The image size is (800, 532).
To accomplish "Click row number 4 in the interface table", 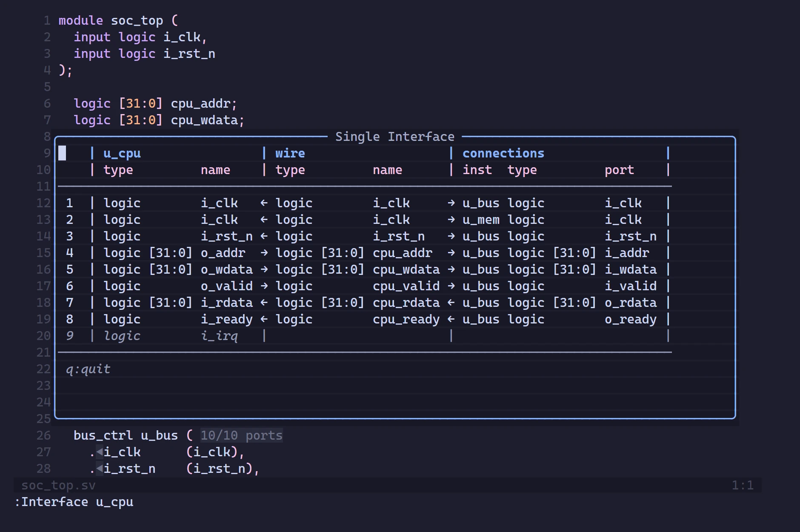I will click(69, 253).
